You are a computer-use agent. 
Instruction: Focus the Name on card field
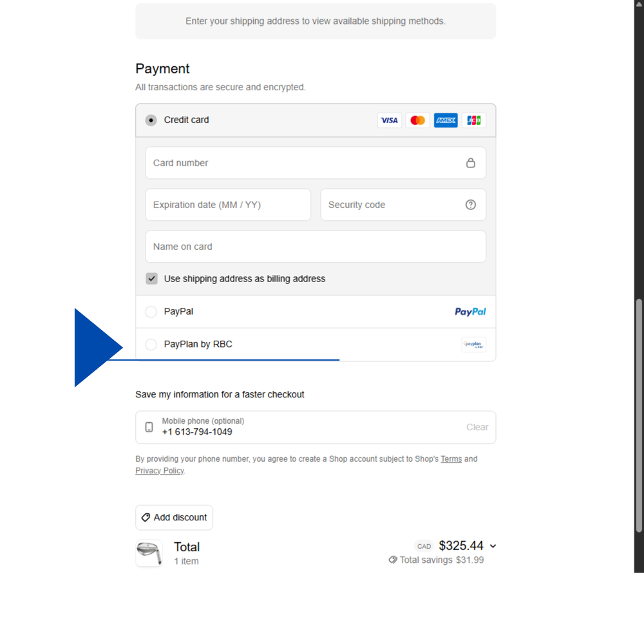tap(316, 247)
